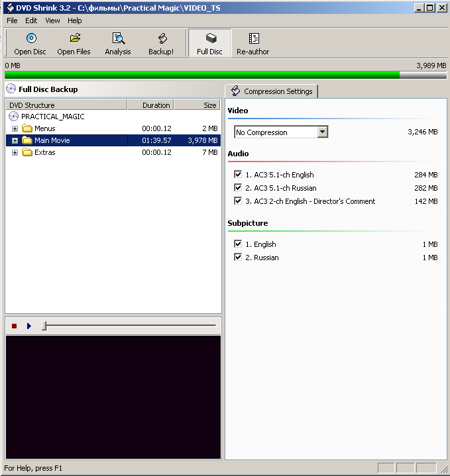The width and height of the screenshot is (450, 476).
Task: Uncheck Director's Comment audio track
Action: [x=238, y=201]
